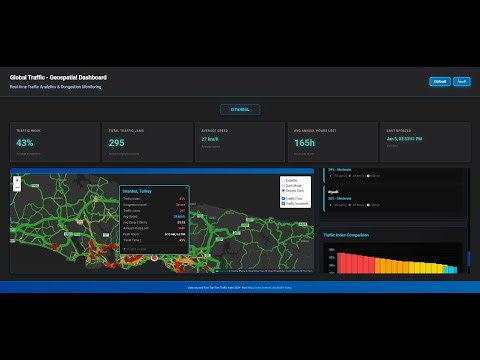Click the red Istanbul location marker
The height and width of the screenshot is (360, 480).
pyautogui.click(x=154, y=258)
